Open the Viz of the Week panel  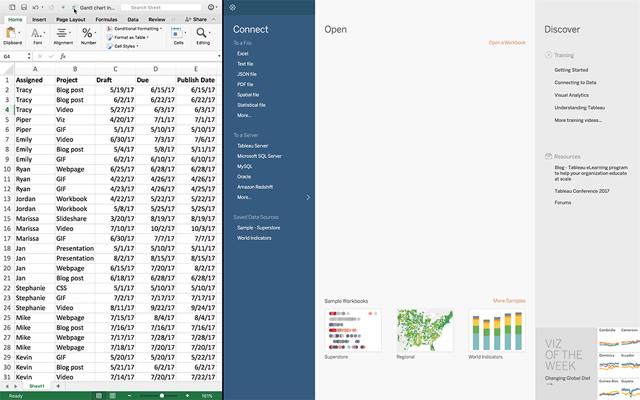point(588,364)
